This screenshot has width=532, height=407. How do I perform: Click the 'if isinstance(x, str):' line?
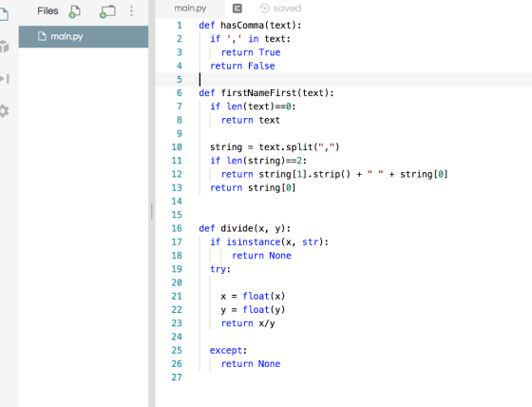[x=269, y=242]
